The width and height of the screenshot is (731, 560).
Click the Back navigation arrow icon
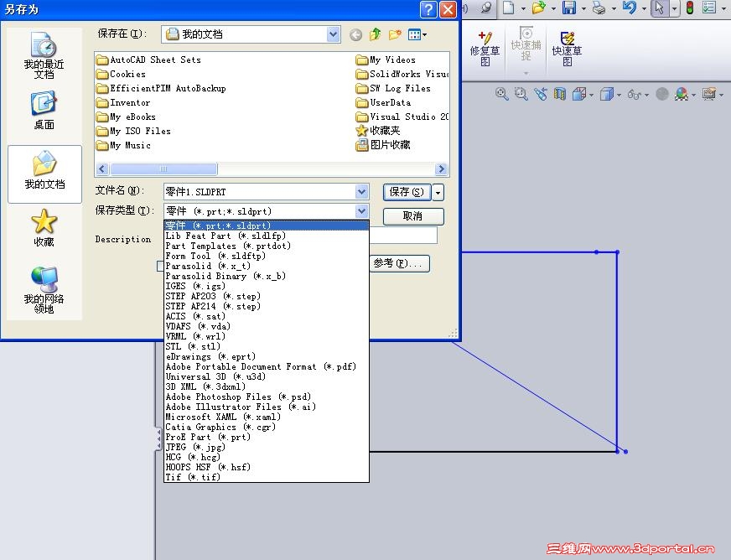point(355,34)
